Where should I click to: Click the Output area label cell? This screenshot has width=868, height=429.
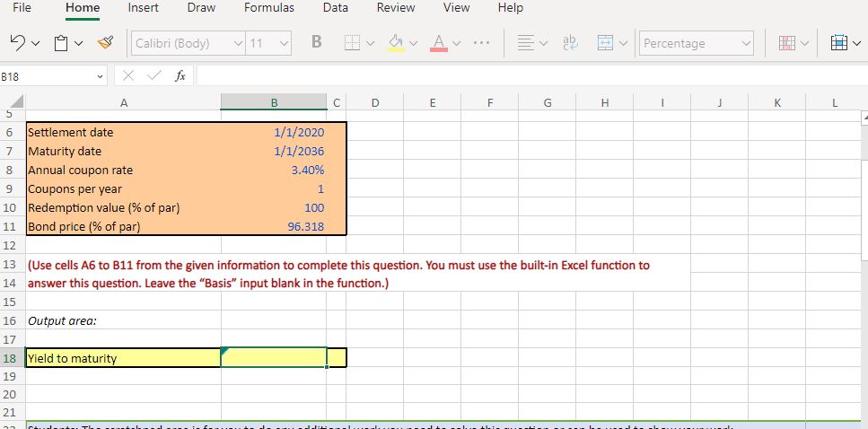[124, 320]
